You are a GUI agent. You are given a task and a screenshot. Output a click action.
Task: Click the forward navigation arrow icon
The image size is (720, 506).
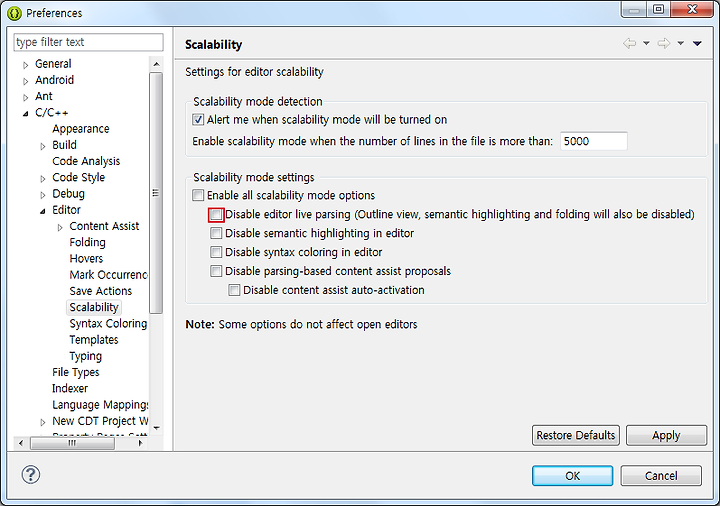click(x=664, y=44)
